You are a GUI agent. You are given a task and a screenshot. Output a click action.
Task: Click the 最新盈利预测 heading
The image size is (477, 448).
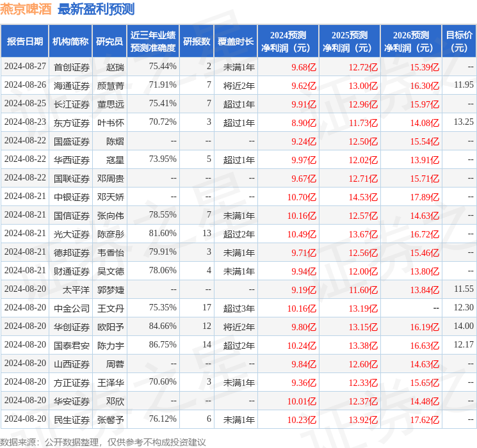click(96, 9)
